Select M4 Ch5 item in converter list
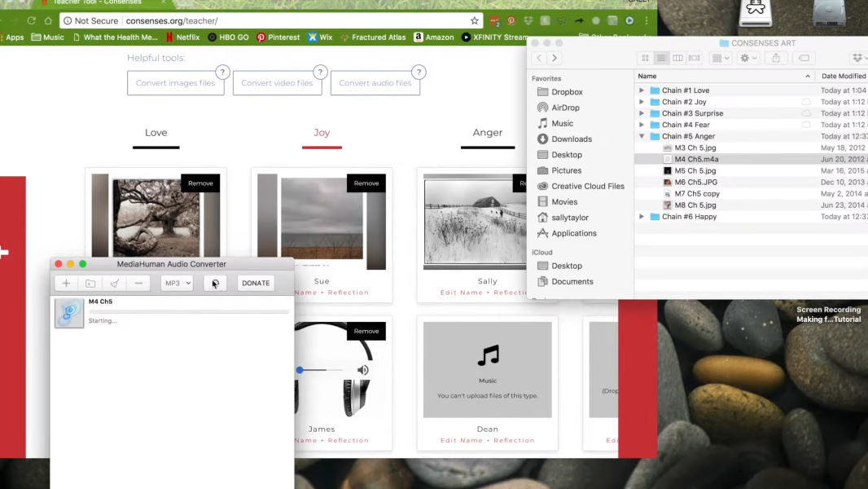 pos(172,312)
